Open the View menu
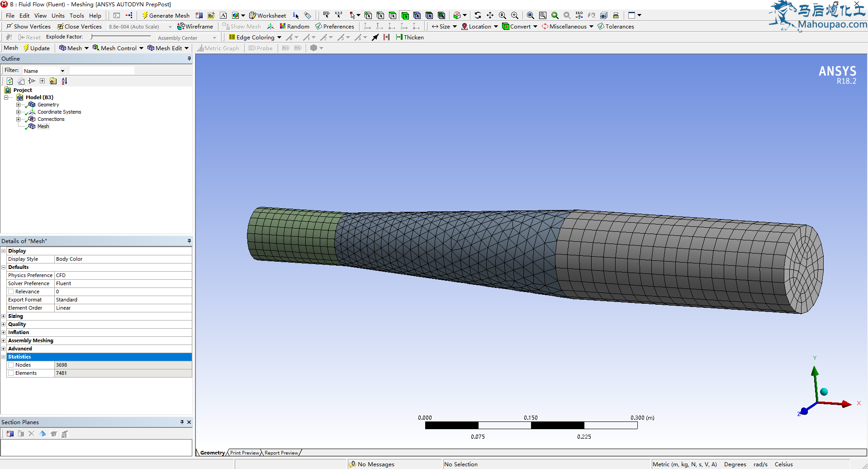 point(40,15)
